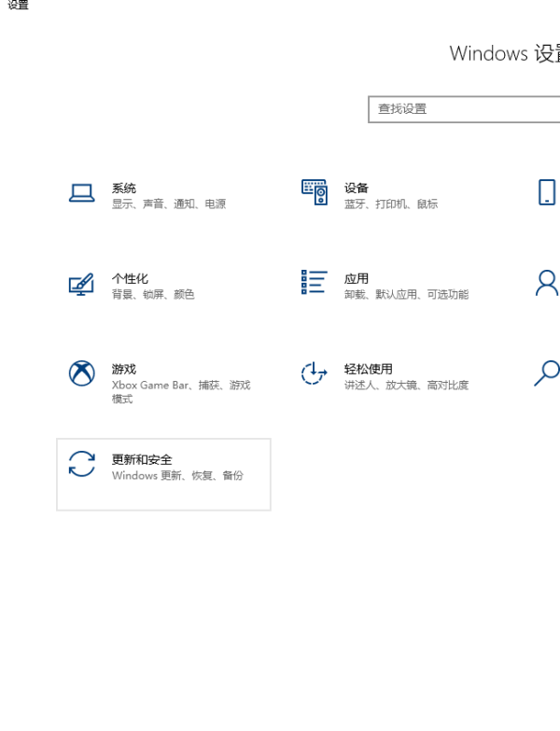This screenshot has height=731, width=560.
Task: Select the 个性化 category title
Action: tap(130, 279)
